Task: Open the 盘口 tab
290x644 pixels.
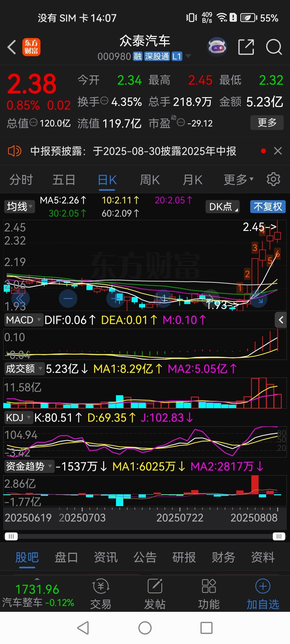Action: (66, 558)
